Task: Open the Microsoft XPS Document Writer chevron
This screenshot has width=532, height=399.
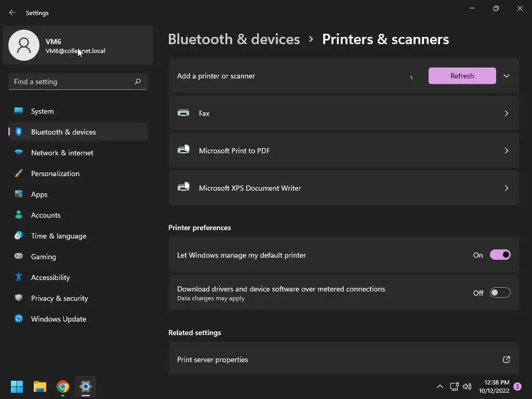Action: [x=506, y=188]
